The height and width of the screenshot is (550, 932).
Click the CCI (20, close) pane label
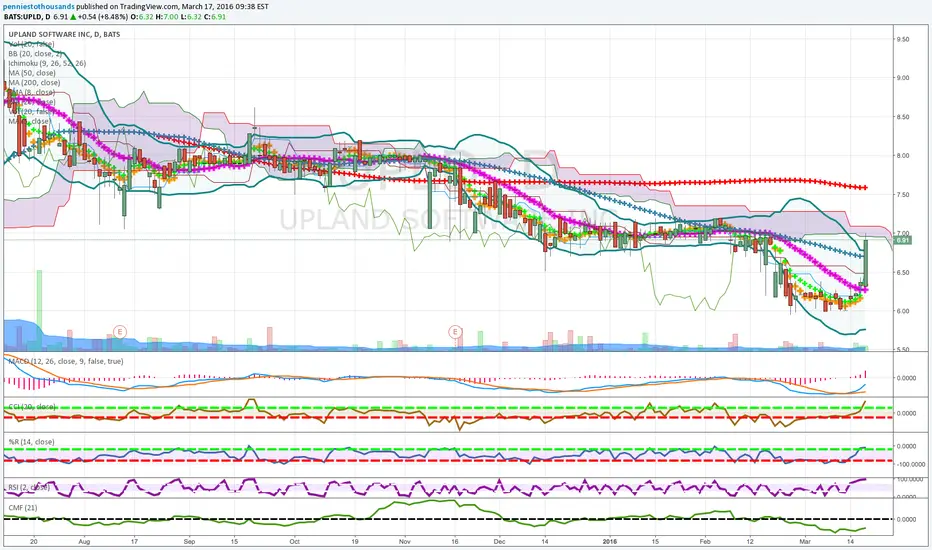(32, 407)
